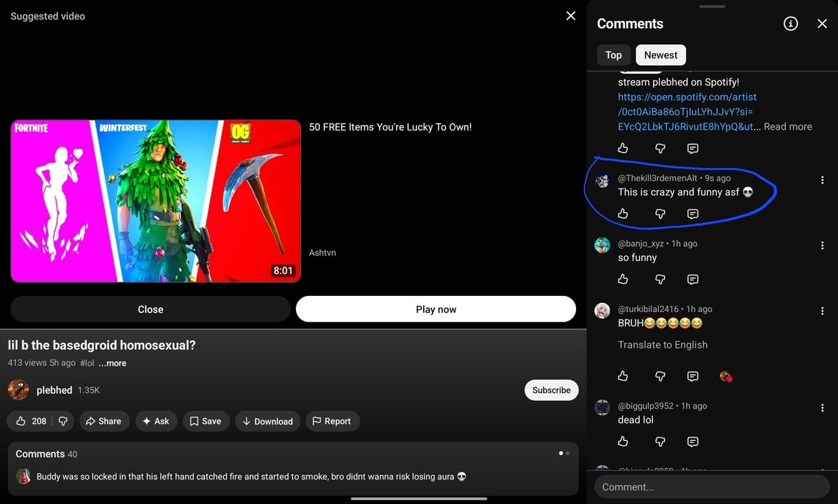Screen dimensions: 838x504
Task: Open comments info icon
Action: point(791,24)
